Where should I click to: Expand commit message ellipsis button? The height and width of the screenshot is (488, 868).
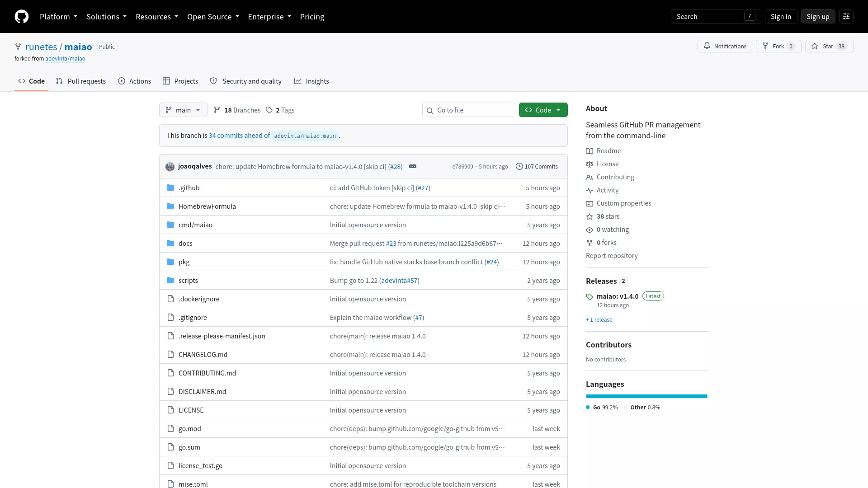(x=413, y=167)
